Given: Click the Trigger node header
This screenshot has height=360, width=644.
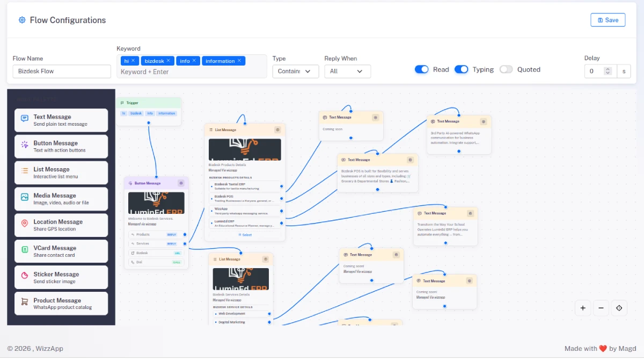Looking at the screenshot, I should pos(149,103).
